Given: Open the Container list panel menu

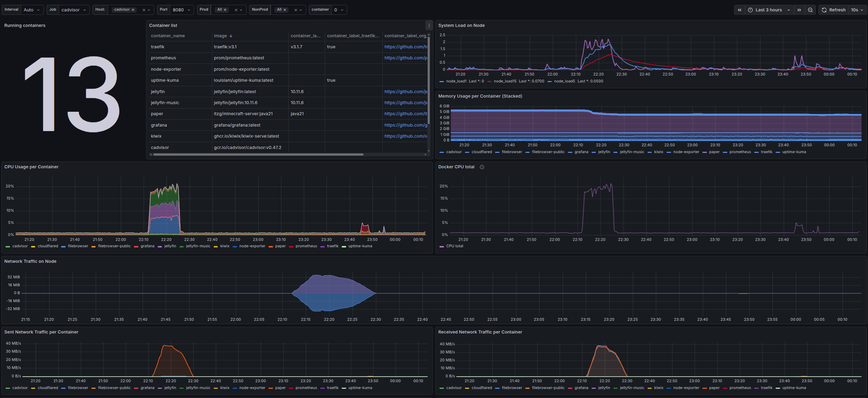Looking at the screenshot, I should click(x=429, y=25).
